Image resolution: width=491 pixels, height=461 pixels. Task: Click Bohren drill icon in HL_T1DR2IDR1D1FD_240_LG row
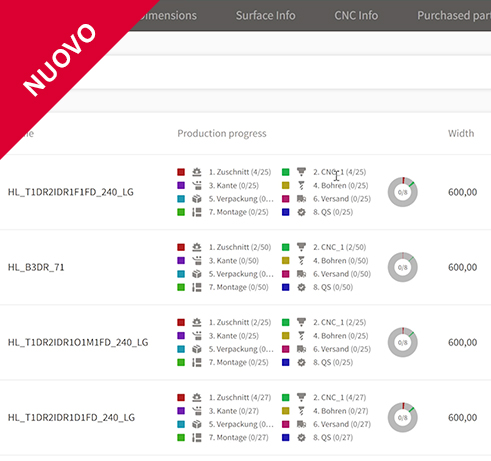click(x=301, y=411)
